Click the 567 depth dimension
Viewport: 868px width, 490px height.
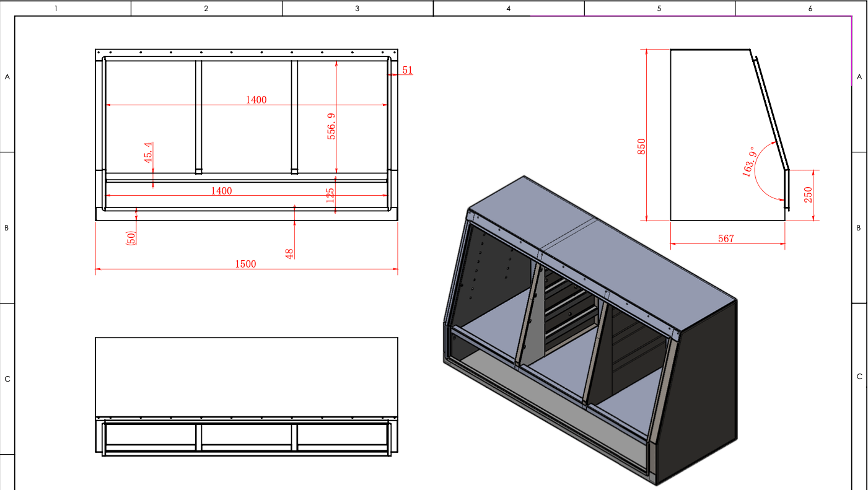click(x=726, y=238)
